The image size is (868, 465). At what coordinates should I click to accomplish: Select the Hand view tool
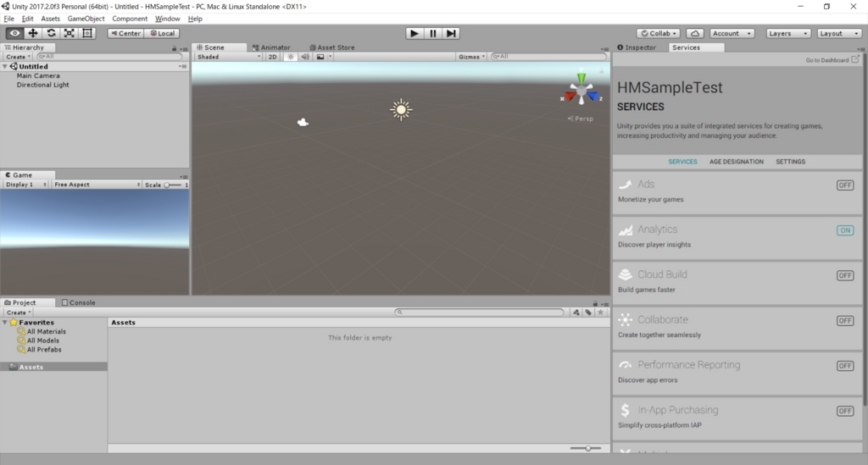tap(14, 33)
